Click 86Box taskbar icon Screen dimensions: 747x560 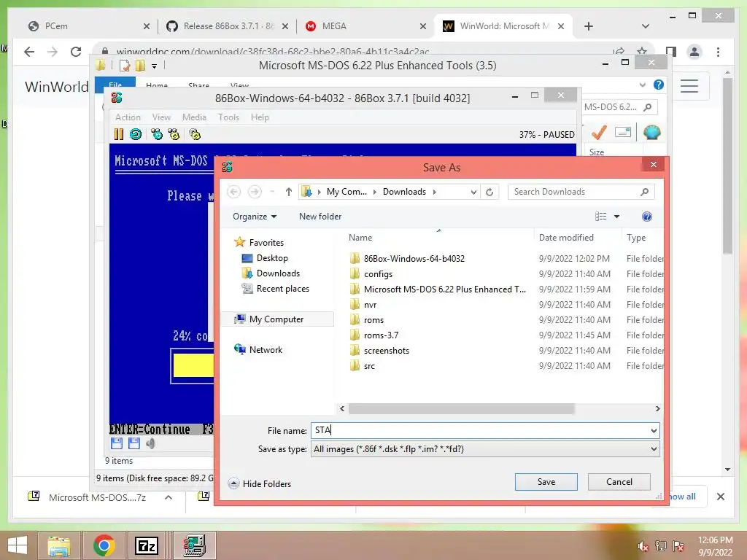click(x=194, y=545)
